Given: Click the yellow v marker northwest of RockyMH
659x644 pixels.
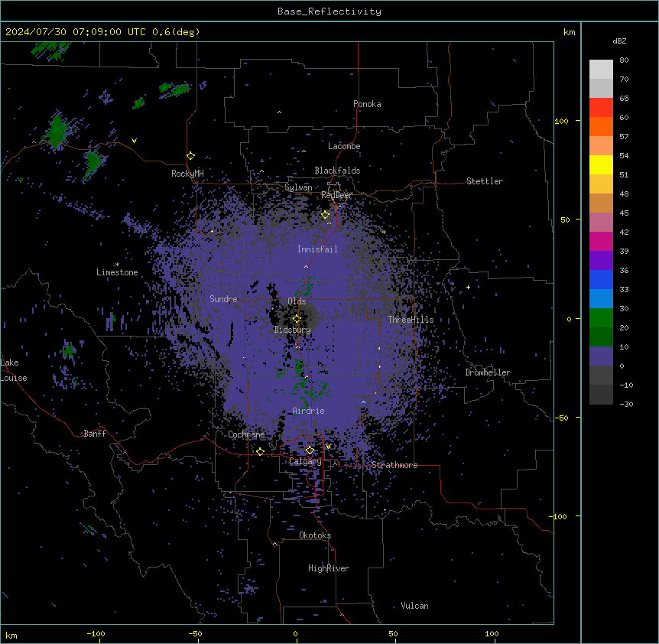Looking at the screenshot, I should coord(134,141).
